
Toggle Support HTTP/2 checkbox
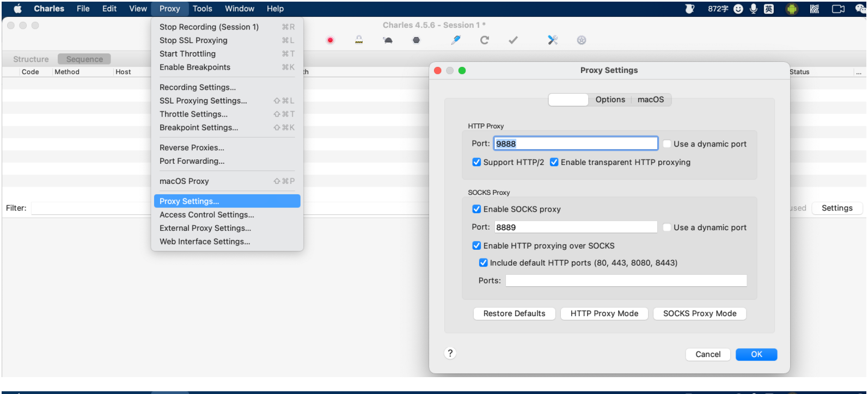476,162
